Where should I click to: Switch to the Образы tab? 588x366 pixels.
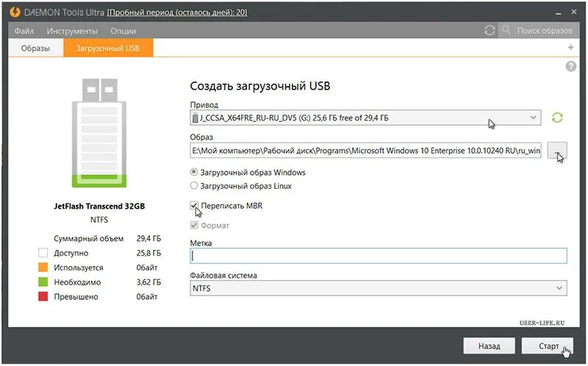pyautogui.click(x=35, y=48)
